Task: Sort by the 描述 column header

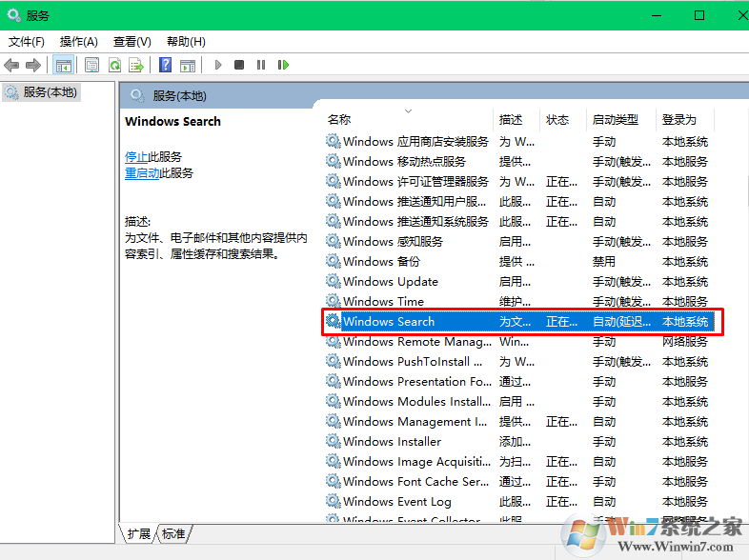Action: pos(511,119)
